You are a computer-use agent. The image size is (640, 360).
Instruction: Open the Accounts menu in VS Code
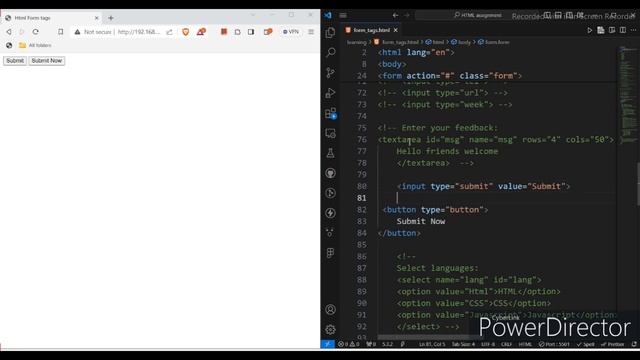(331, 309)
